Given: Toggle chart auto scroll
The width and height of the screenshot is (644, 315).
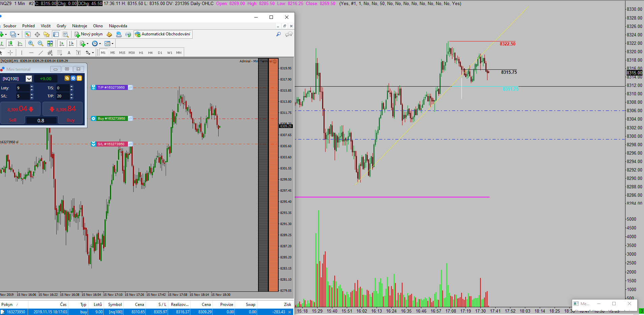Looking at the screenshot, I should tap(62, 43).
